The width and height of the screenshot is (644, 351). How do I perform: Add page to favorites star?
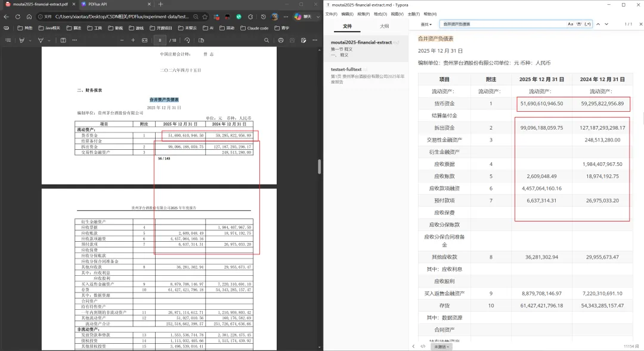tap(205, 17)
